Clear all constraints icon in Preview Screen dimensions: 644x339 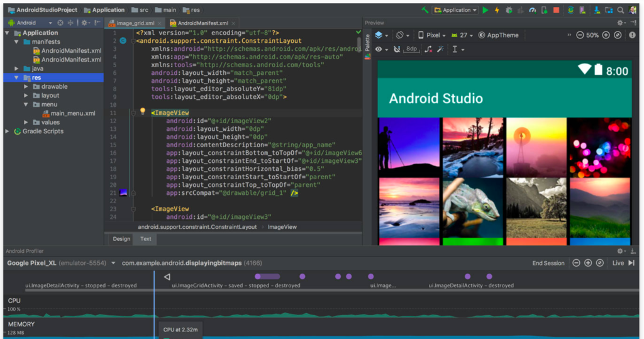(x=428, y=49)
